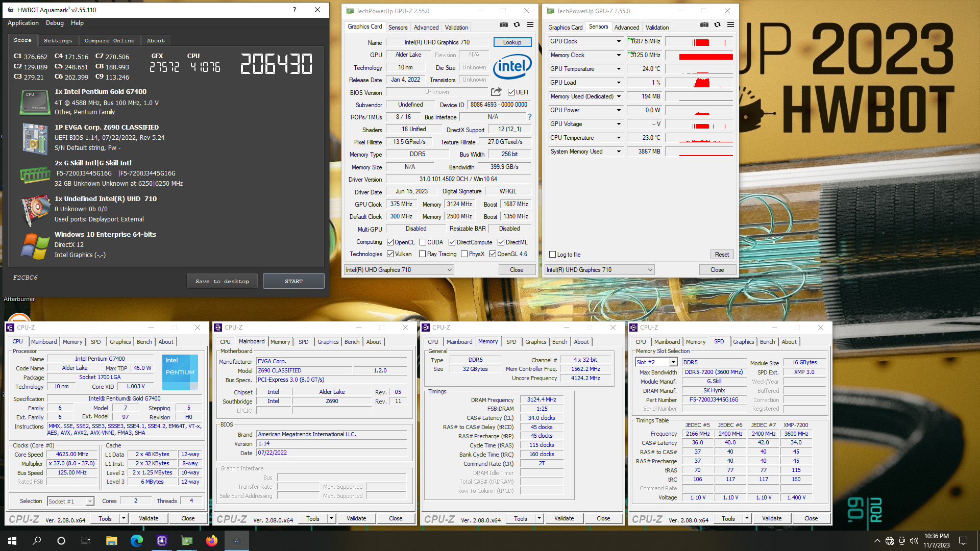Click the help question mark in Aquamark title bar
Viewport: 980px width, 551px height.
coord(295,10)
